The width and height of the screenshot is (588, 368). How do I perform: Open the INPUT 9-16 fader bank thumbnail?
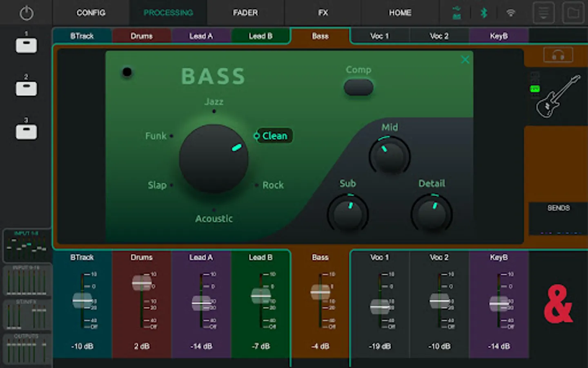coord(27,280)
